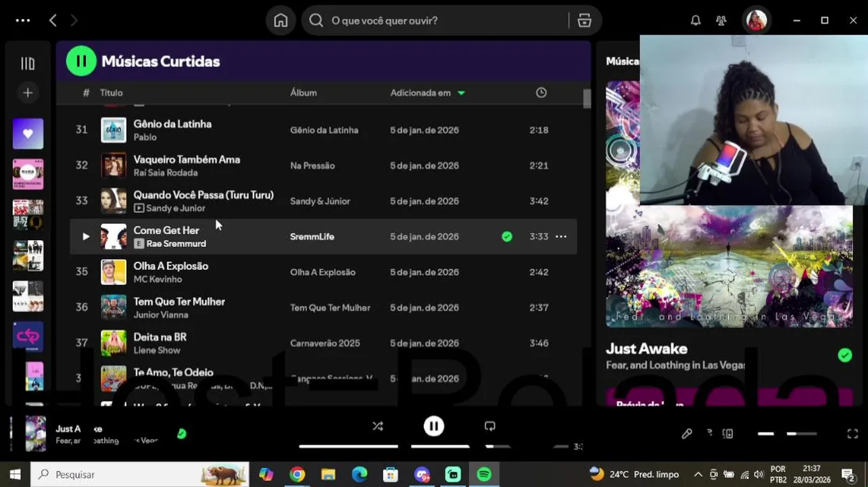The width and height of the screenshot is (868, 487).
Task: Select the track 'Vaqueiro Também Ama'
Action: coord(187,160)
